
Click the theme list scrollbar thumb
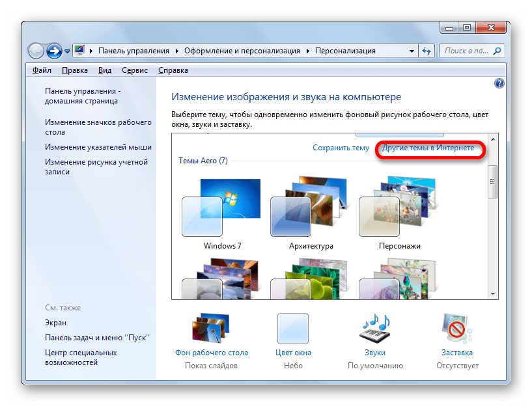point(493,182)
